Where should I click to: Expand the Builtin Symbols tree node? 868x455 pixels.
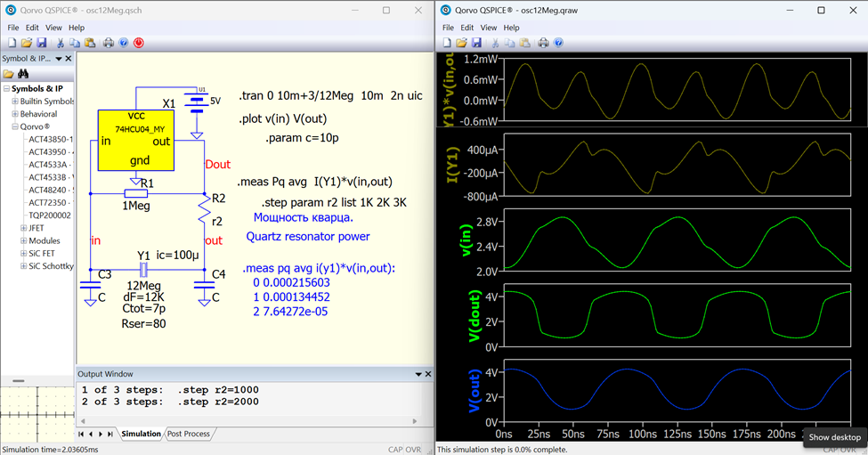(15, 102)
